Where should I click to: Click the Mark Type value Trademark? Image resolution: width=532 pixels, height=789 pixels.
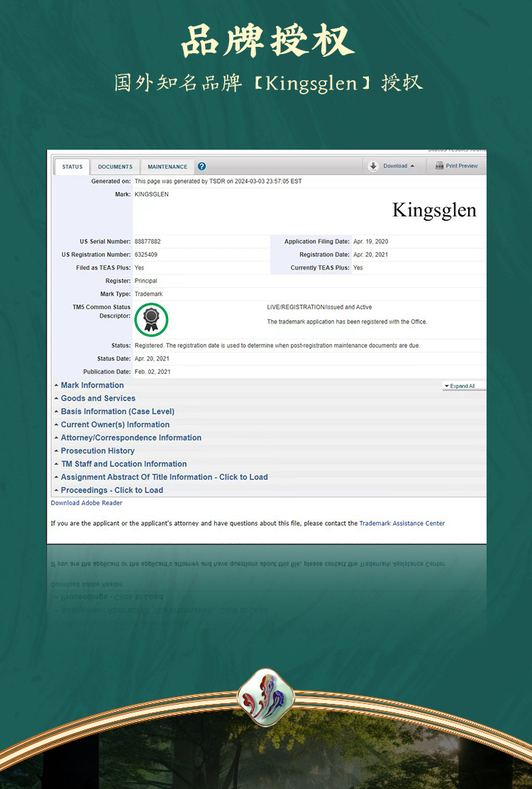pyautogui.click(x=148, y=294)
